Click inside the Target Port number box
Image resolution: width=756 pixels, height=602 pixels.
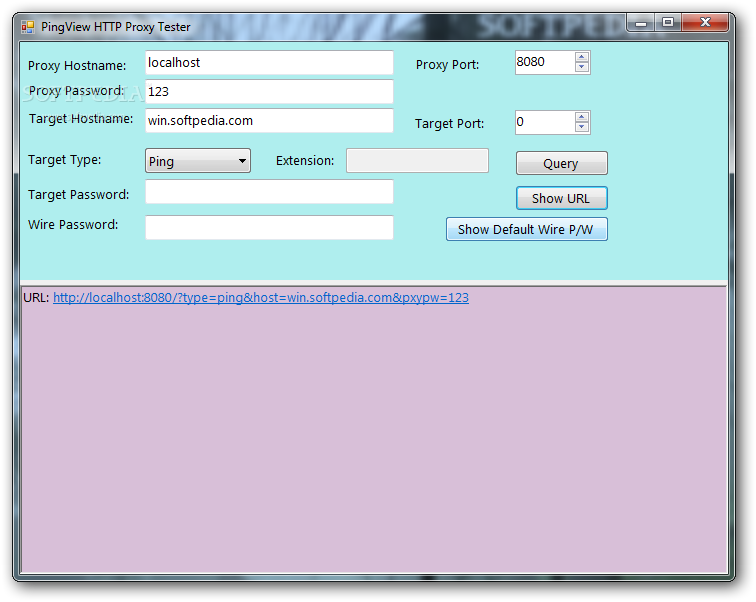tap(544, 122)
